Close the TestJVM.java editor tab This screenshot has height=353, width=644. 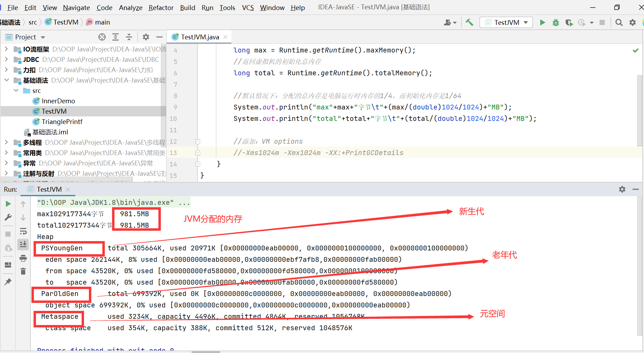click(x=226, y=37)
